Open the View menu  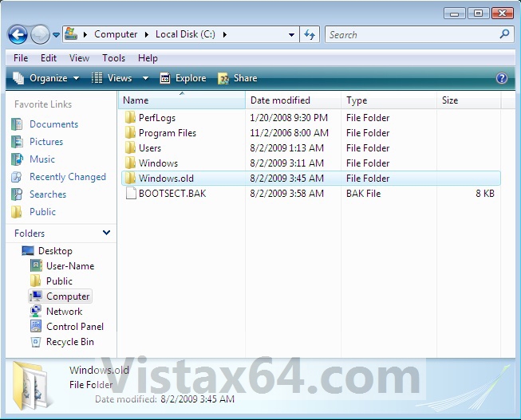pos(79,58)
